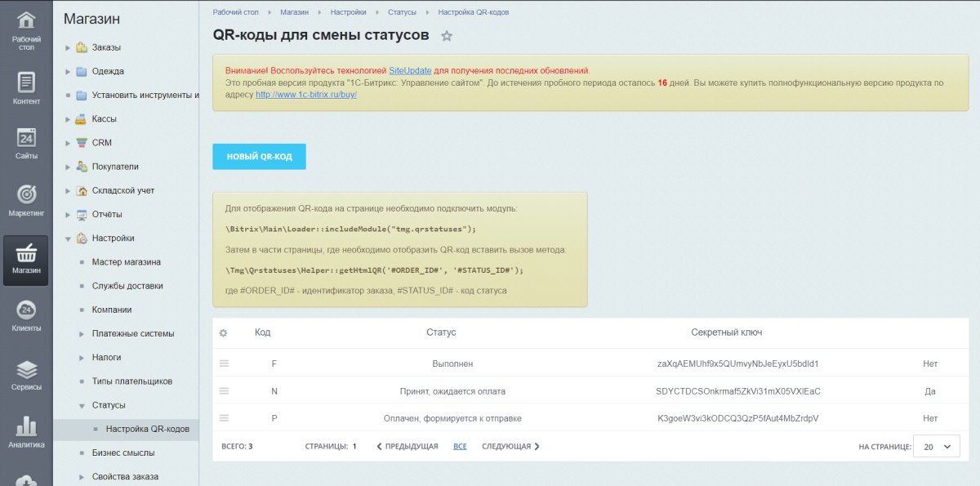Image resolution: width=980 pixels, height=486 pixels.
Task: Click the НОВЫЙ QR-КОД button
Action: 259,155
